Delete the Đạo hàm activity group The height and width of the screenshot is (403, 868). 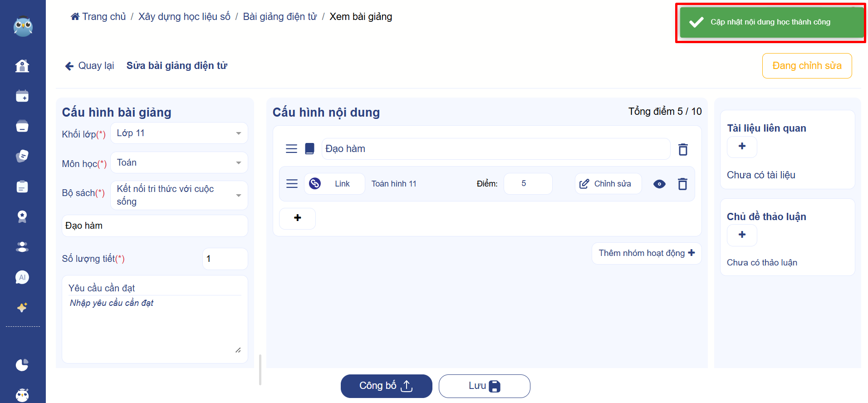[x=683, y=149]
